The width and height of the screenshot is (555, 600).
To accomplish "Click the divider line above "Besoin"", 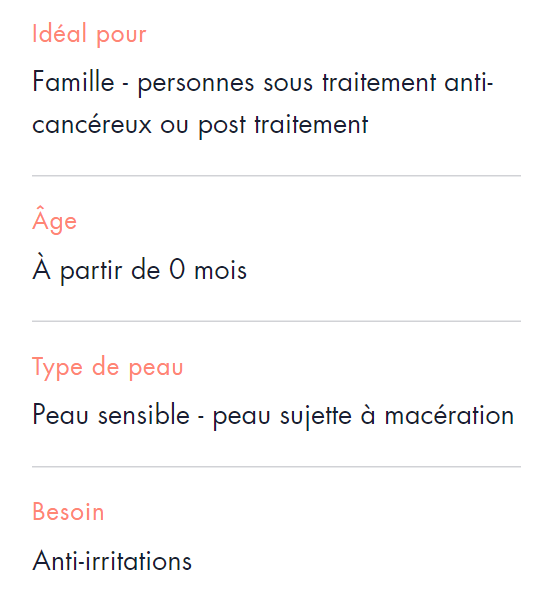I will click(276, 467).
